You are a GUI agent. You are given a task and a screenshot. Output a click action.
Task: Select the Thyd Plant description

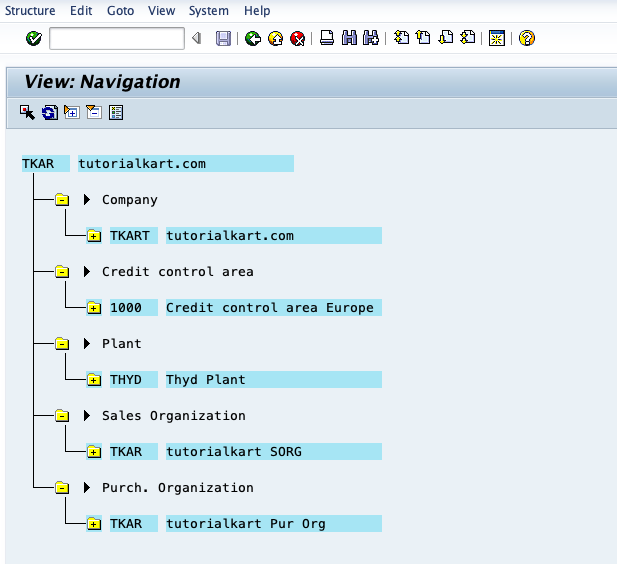[x=274, y=379]
